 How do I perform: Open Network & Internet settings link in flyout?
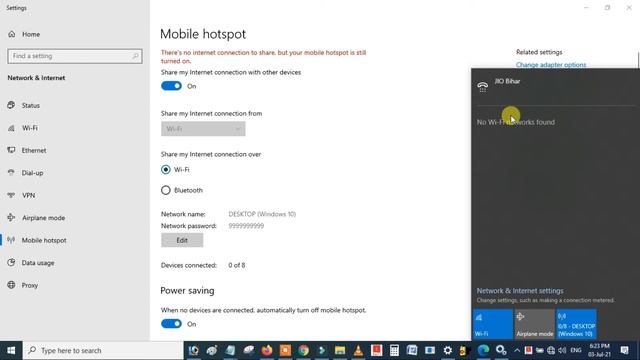pos(520,291)
